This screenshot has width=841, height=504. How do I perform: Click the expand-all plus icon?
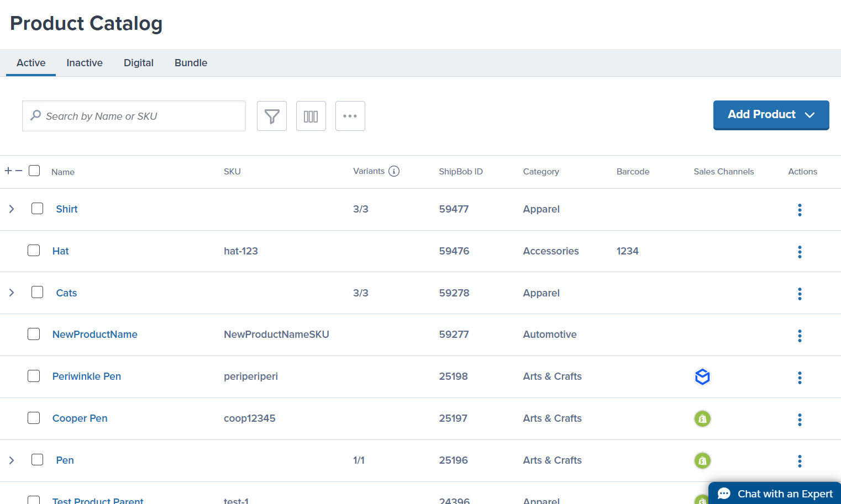point(7,169)
